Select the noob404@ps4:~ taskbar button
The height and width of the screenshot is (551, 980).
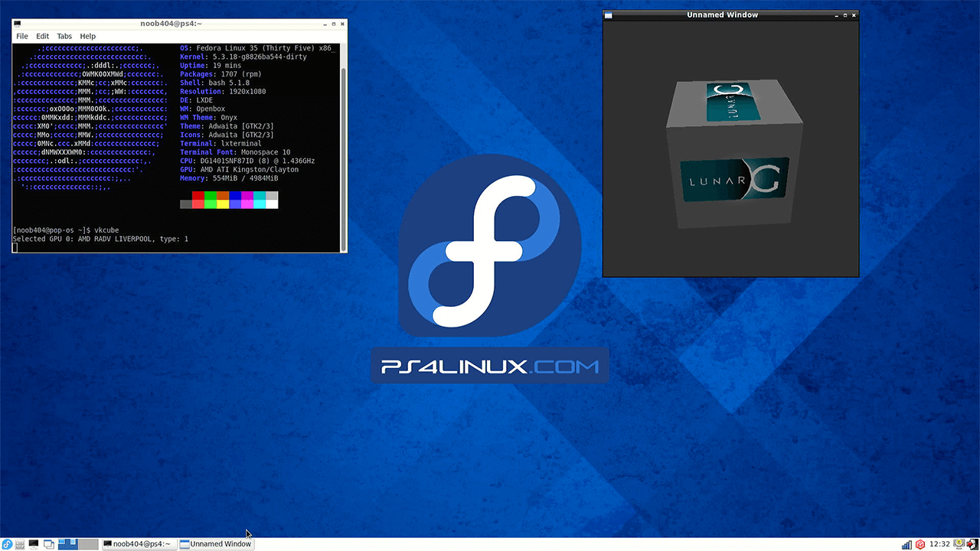pos(139,544)
